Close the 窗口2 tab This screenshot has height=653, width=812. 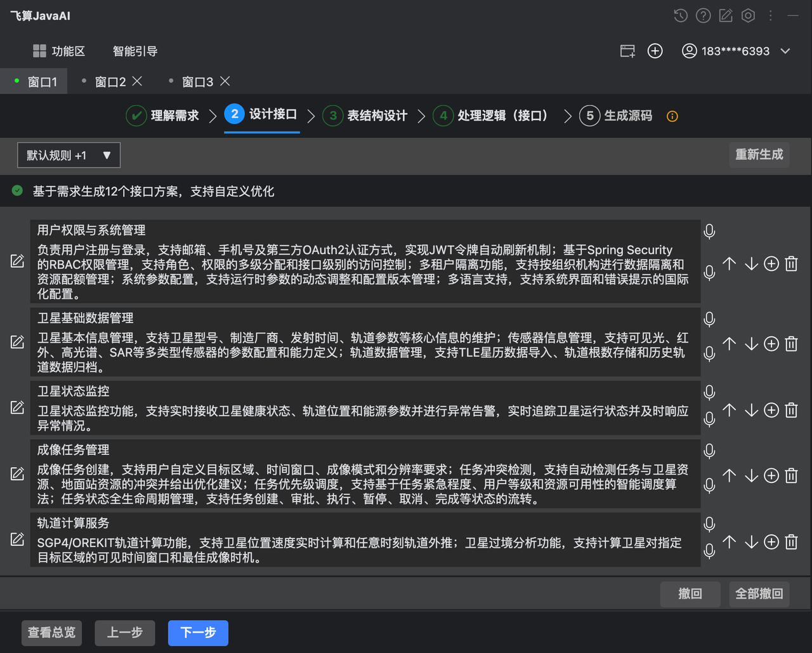point(137,81)
